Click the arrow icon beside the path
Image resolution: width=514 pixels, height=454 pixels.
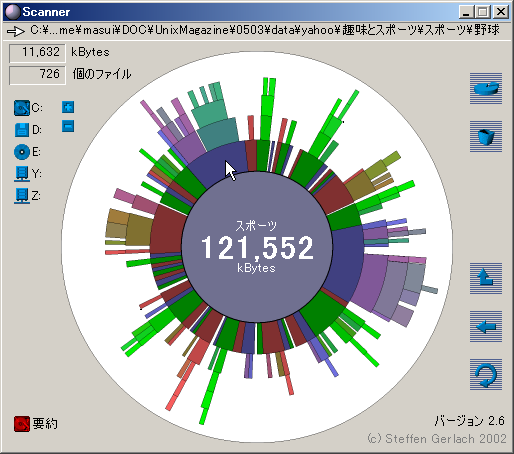point(16,32)
